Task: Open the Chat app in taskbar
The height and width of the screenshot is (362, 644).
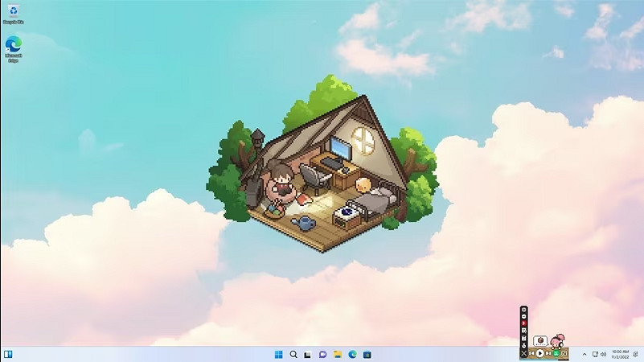Action: (322, 354)
